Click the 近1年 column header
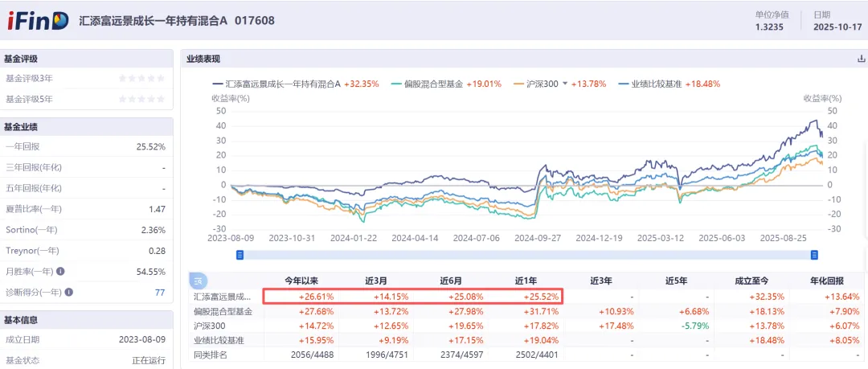The width and height of the screenshot is (868, 369). point(526,281)
